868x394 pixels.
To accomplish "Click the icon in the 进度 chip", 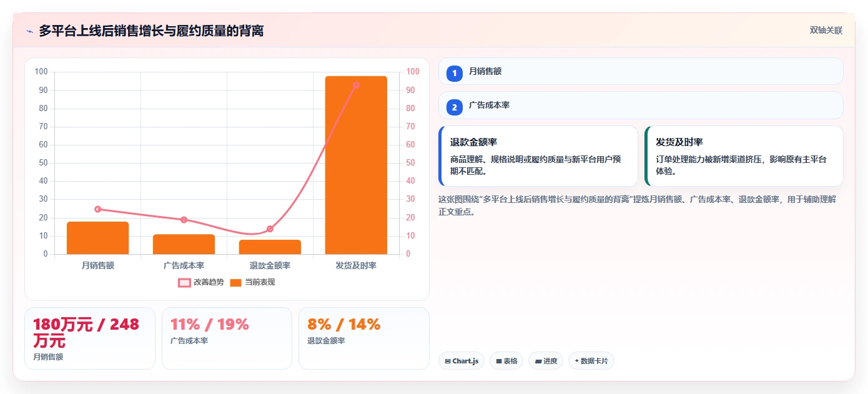I will pyautogui.click(x=538, y=361).
